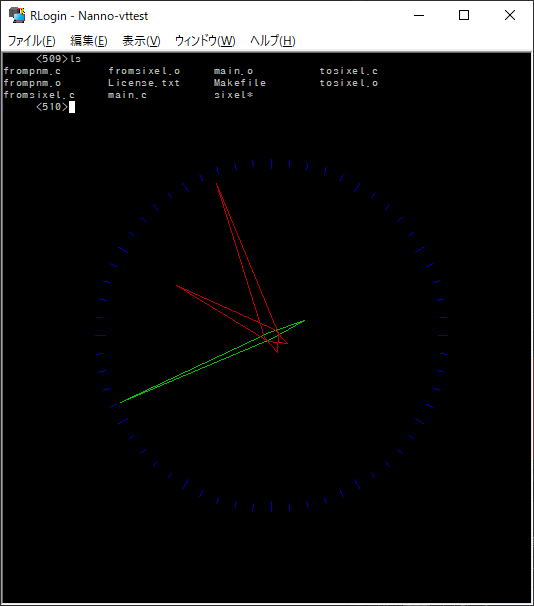Minimize the RLogin window
534x606 pixels.
click(x=419, y=15)
